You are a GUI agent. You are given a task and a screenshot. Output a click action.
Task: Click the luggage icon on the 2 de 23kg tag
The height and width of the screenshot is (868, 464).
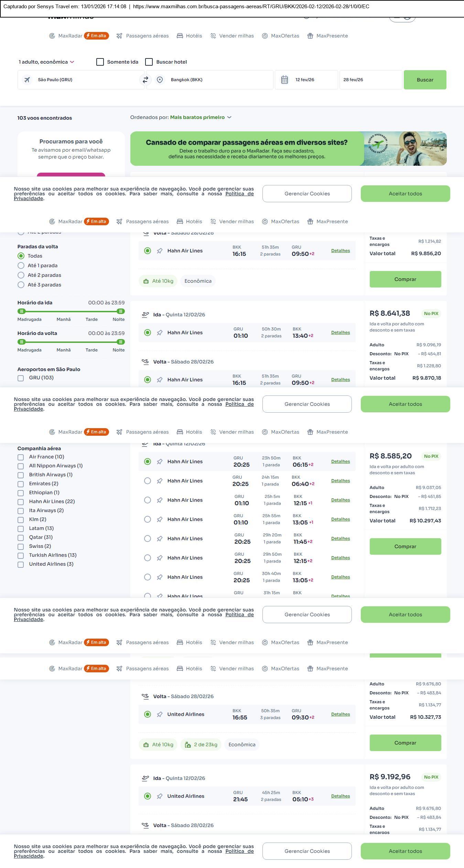(x=188, y=745)
